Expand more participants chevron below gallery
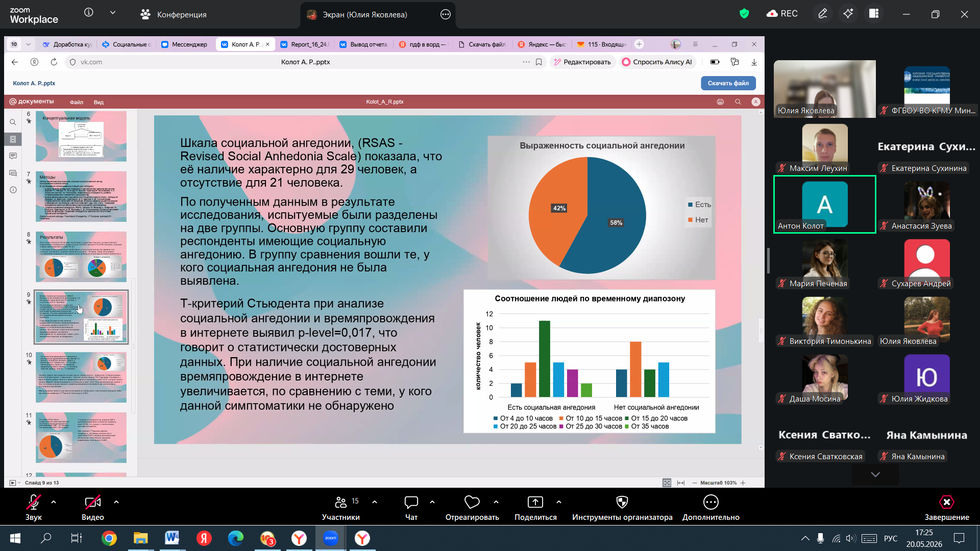 tap(875, 474)
